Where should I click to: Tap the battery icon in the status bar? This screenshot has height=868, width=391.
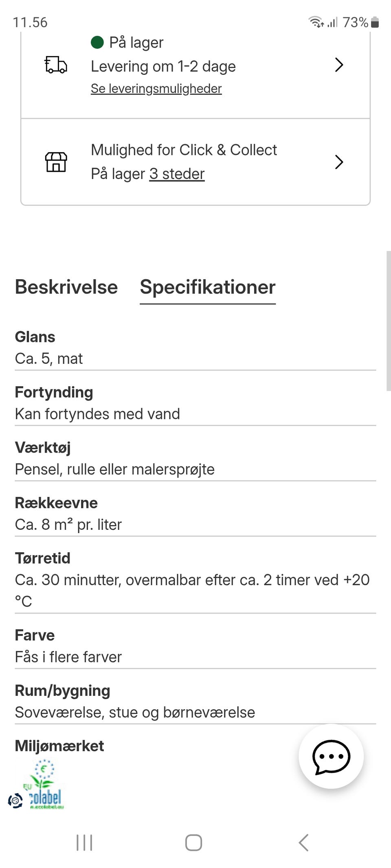coord(375,22)
